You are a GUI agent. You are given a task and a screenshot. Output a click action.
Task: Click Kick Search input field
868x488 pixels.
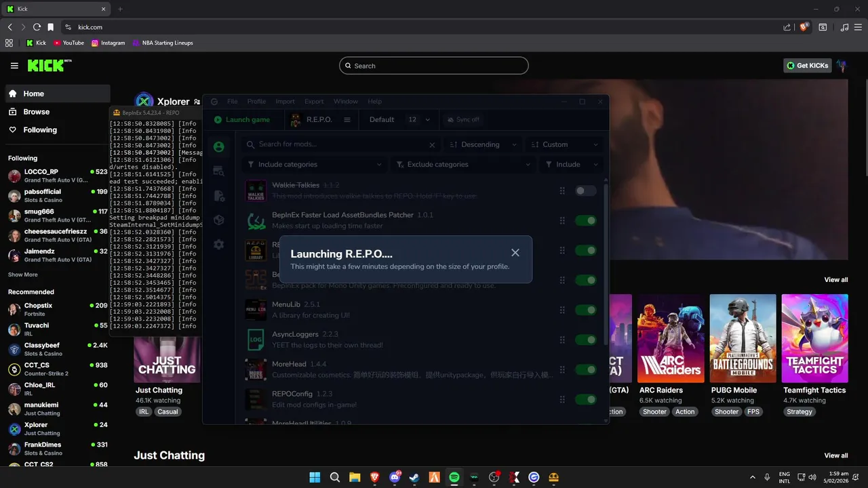coord(434,66)
